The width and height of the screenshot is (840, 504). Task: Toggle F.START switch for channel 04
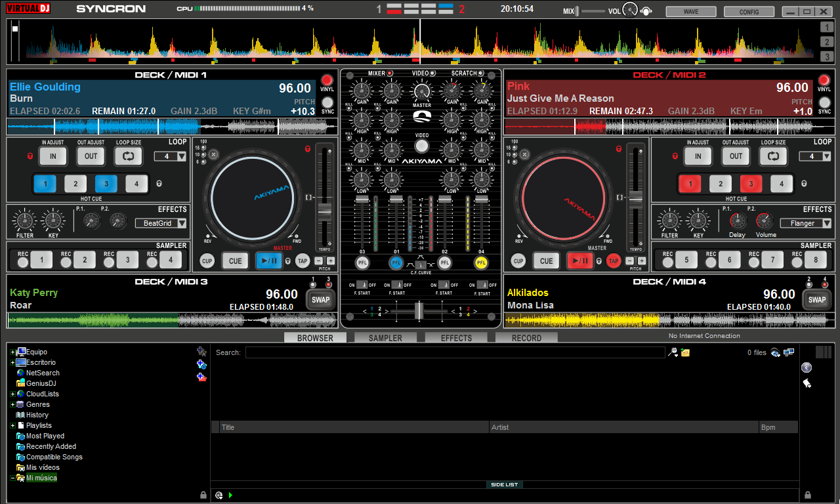point(482,285)
